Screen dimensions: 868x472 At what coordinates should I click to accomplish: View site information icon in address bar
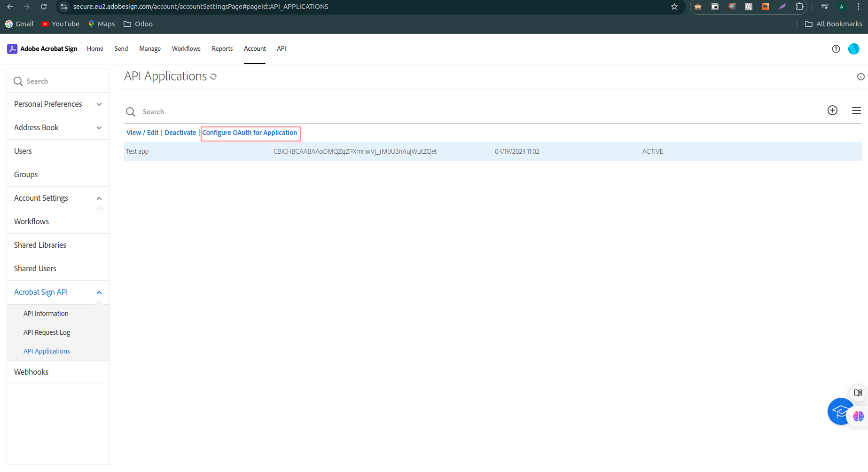coord(64,7)
